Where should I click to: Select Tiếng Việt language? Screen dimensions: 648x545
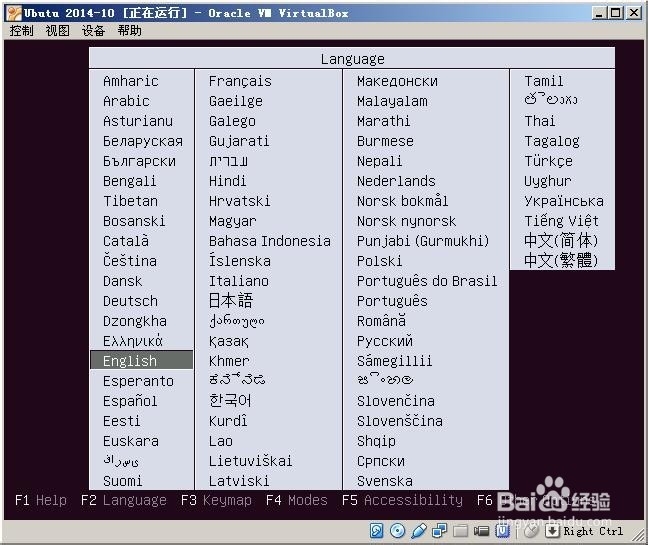[x=561, y=221]
